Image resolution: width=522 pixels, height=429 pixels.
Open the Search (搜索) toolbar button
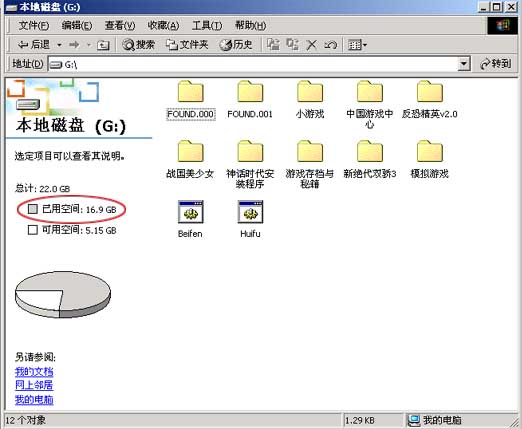point(138,44)
